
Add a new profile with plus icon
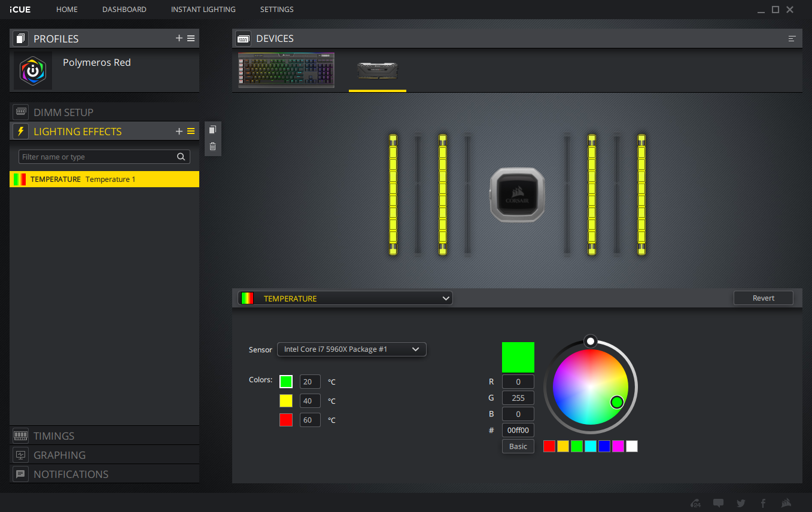tap(179, 38)
